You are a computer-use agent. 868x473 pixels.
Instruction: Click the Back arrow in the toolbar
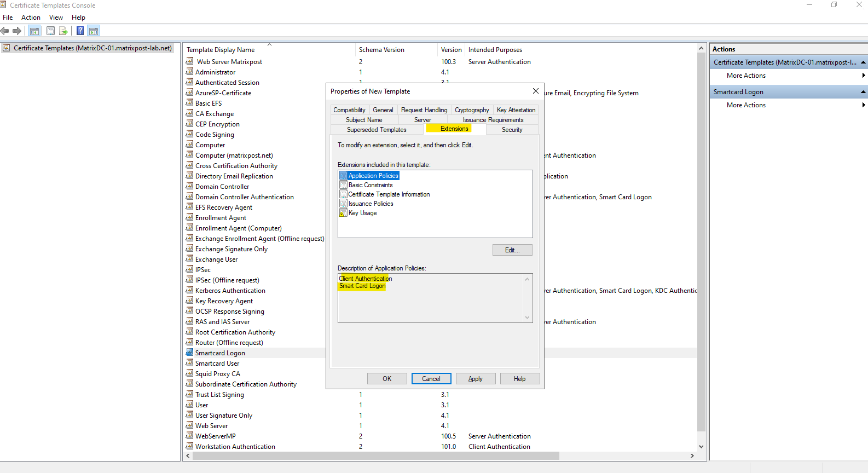[5, 31]
